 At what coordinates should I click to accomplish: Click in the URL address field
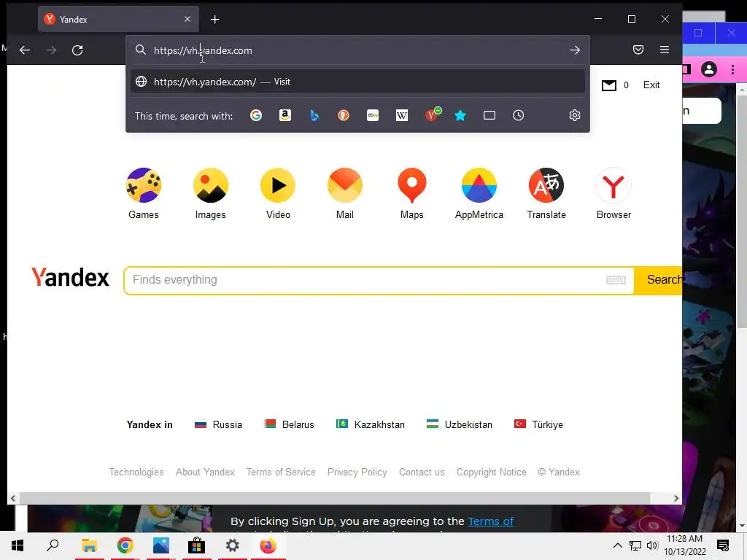[x=357, y=50]
